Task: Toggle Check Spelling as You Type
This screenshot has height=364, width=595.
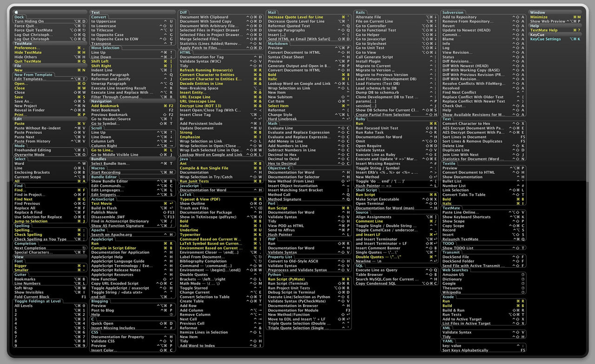Action: [x=40, y=239]
